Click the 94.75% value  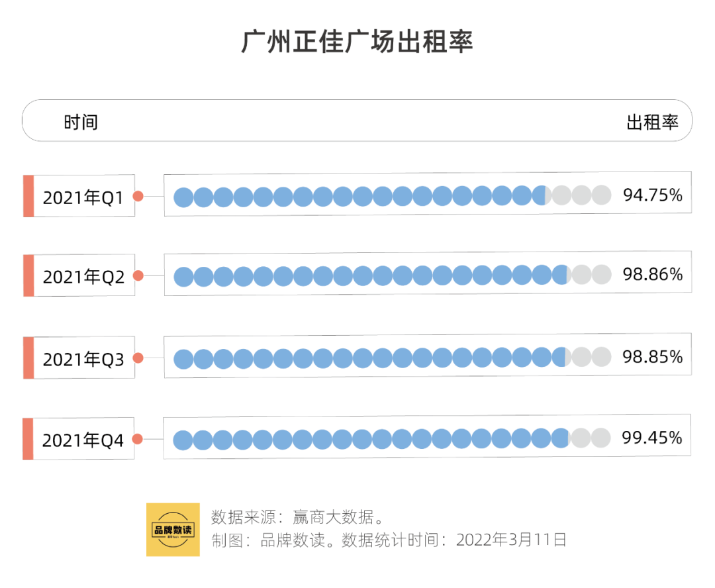click(x=652, y=195)
